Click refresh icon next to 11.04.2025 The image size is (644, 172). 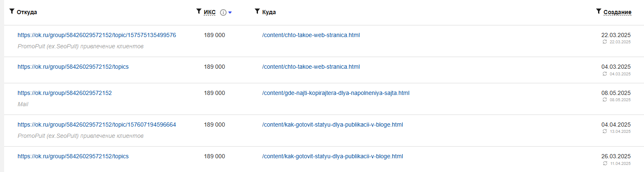(x=605, y=163)
